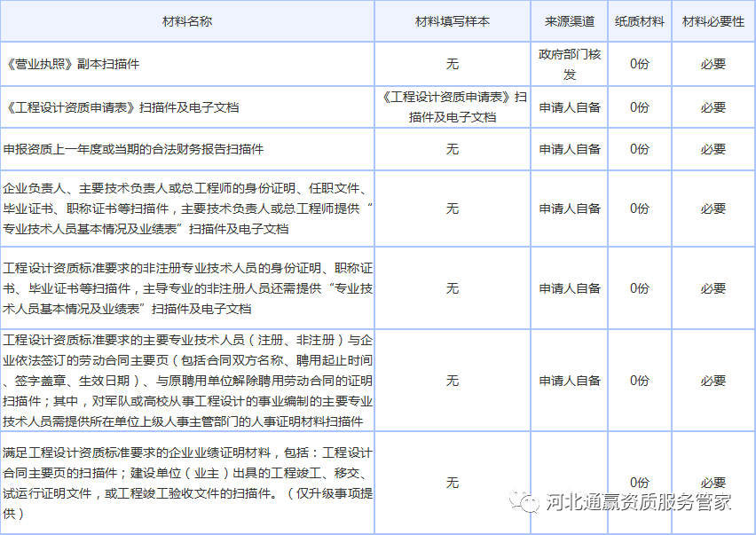Click 无 in the 营业执照 row
This screenshot has height=535, width=756.
point(453,64)
